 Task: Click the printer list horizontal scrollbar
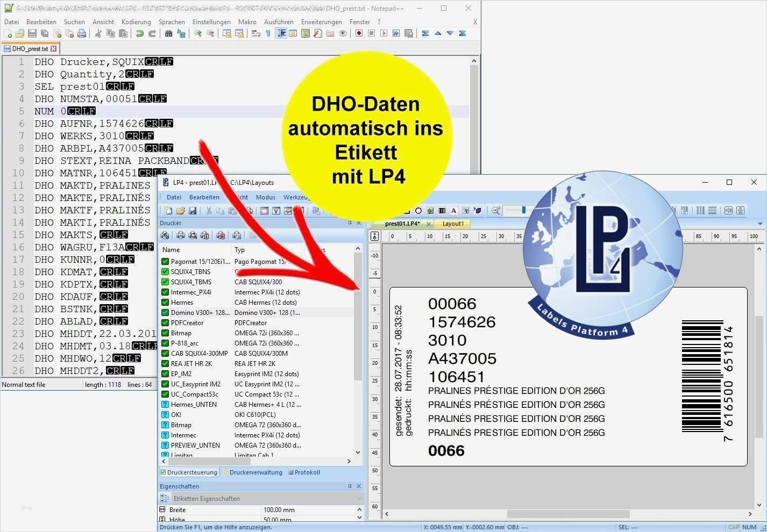pyautogui.click(x=210, y=461)
